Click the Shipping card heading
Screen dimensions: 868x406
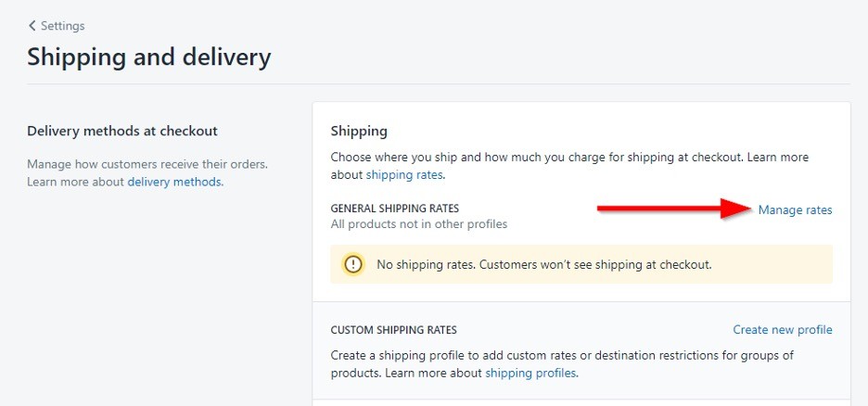(359, 131)
